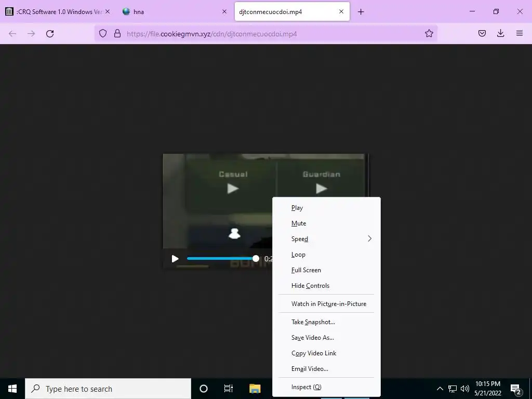The height and width of the screenshot is (399, 532).
Task: Open the network status tray icon
Action: click(453, 389)
